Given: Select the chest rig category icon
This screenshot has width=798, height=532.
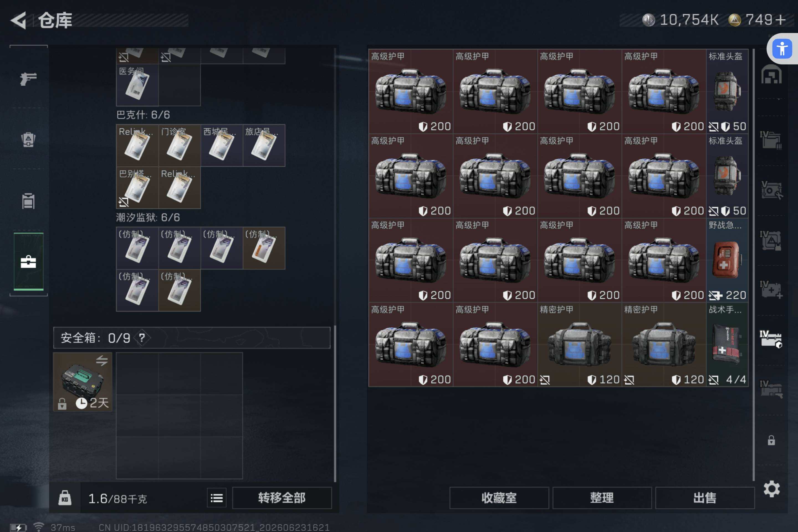Looking at the screenshot, I should click(x=28, y=201).
